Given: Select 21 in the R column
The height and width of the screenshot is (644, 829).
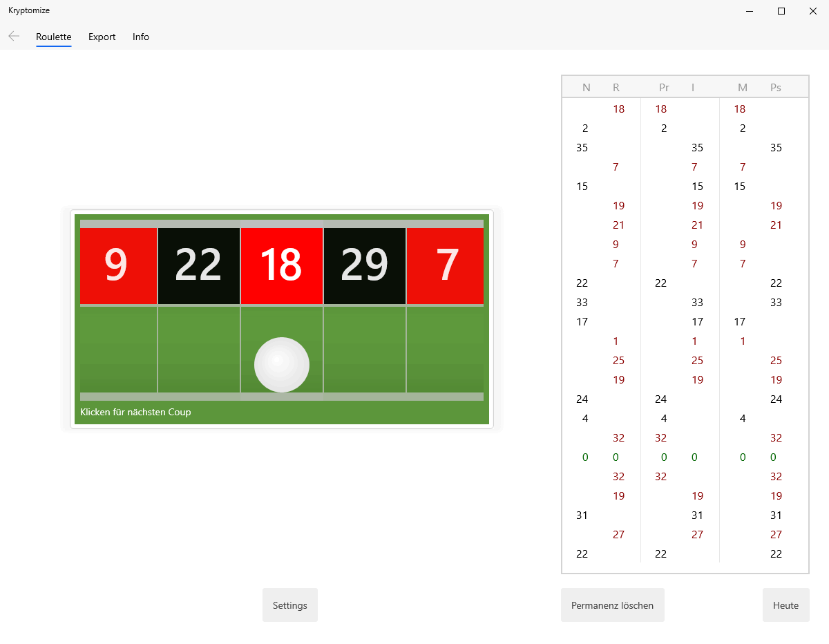Looking at the screenshot, I should [x=619, y=225].
